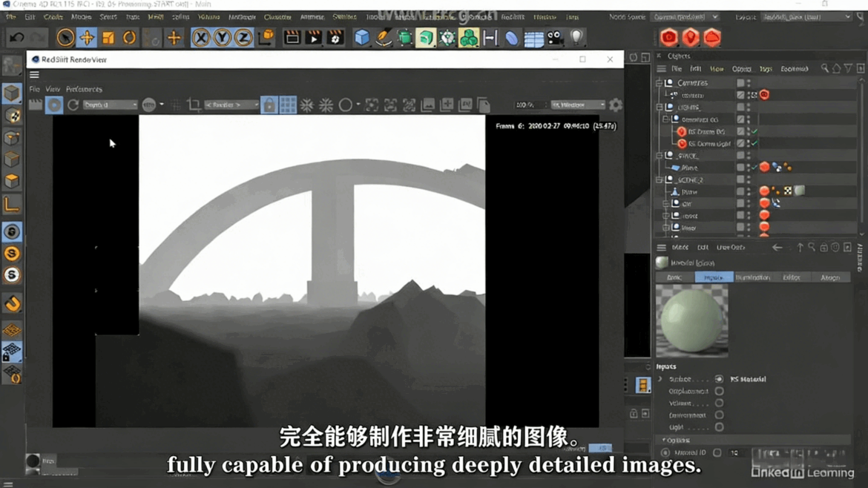This screenshot has height=488, width=868.
Task: Click the refresh icon in RenderView
Action: pyautogui.click(x=73, y=105)
